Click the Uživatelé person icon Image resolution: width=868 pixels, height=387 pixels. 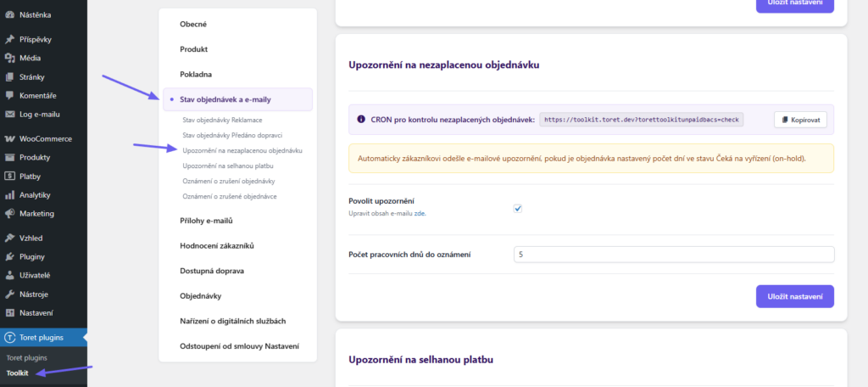pyautogui.click(x=9, y=275)
